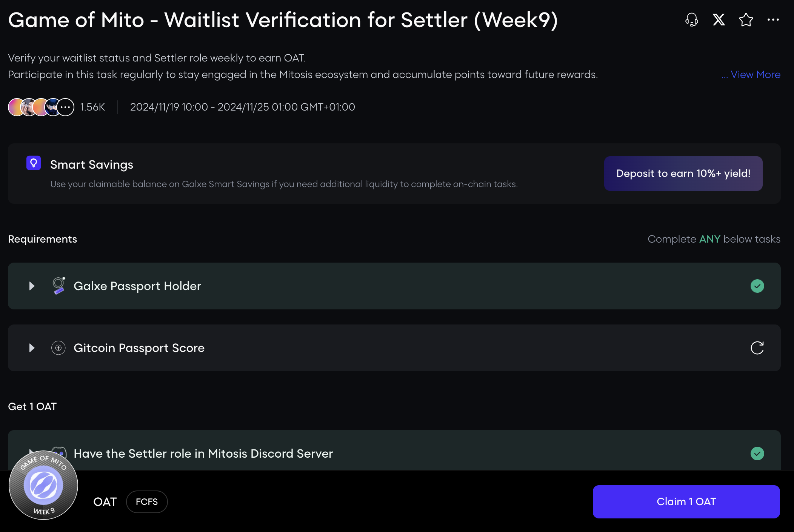Share the campaign on X
Screen dimensions: 794x532
tap(719, 20)
